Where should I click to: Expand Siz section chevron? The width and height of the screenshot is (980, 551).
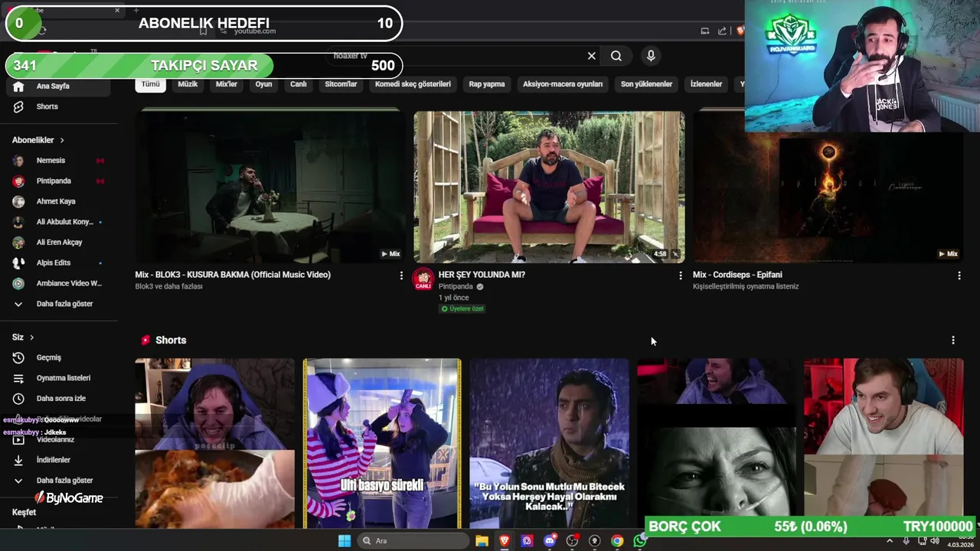[x=31, y=337]
